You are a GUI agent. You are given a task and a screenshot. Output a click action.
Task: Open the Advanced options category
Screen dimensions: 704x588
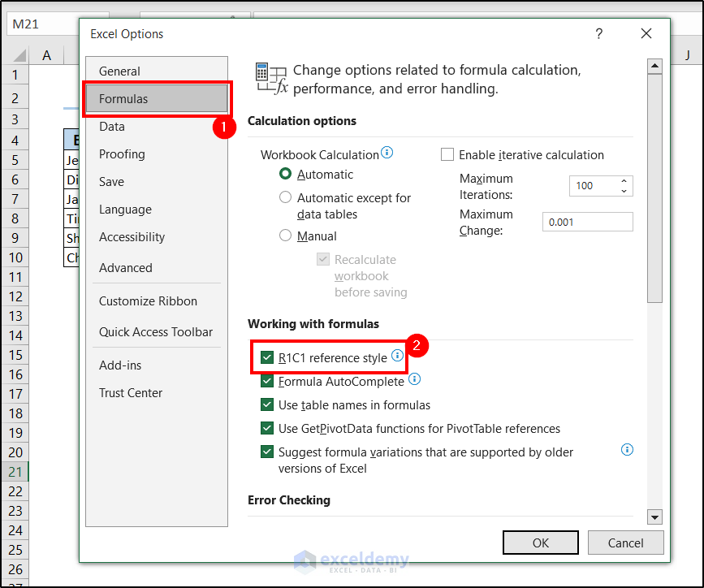pyautogui.click(x=125, y=268)
